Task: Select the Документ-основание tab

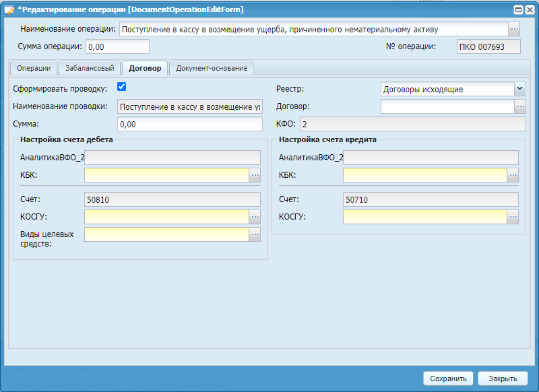Action: click(x=212, y=68)
